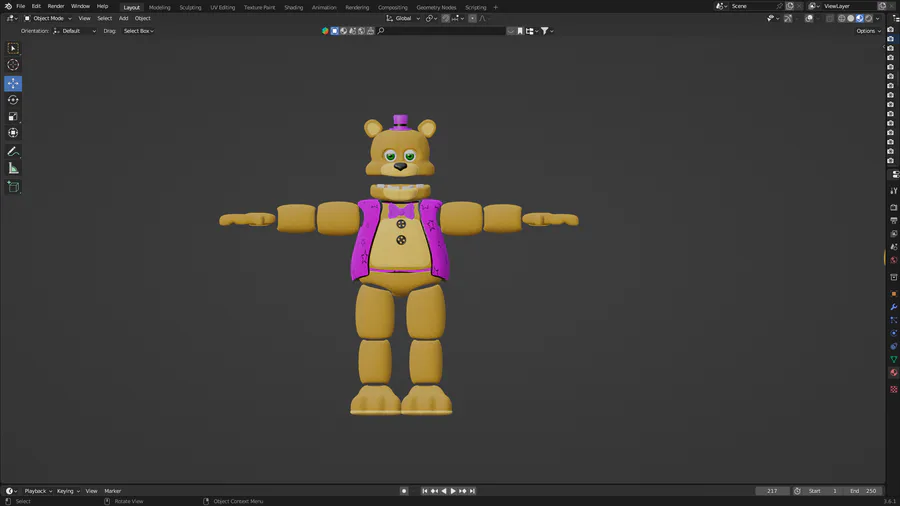Toggle viewport overlays on or off

pos(809,18)
